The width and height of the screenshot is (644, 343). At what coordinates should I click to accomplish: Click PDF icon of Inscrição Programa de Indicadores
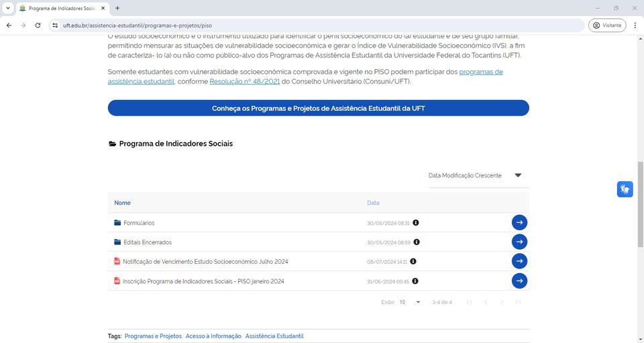point(117,281)
